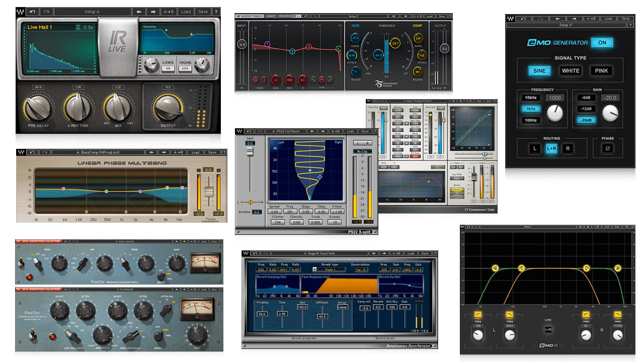Open Setup A preset menu in IR-Live

click(93, 11)
